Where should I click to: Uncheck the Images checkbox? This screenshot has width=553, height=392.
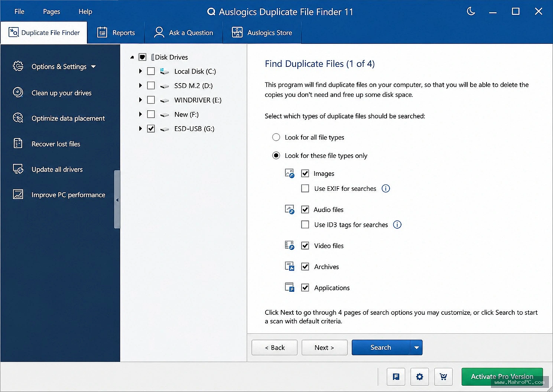(x=305, y=173)
